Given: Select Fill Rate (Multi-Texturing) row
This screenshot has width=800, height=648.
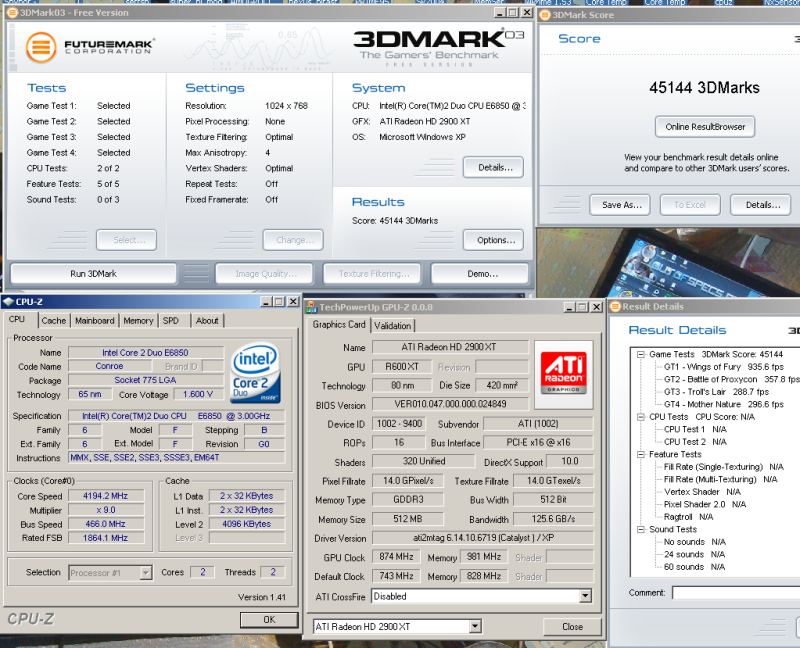Looking at the screenshot, I should (x=720, y=479).
